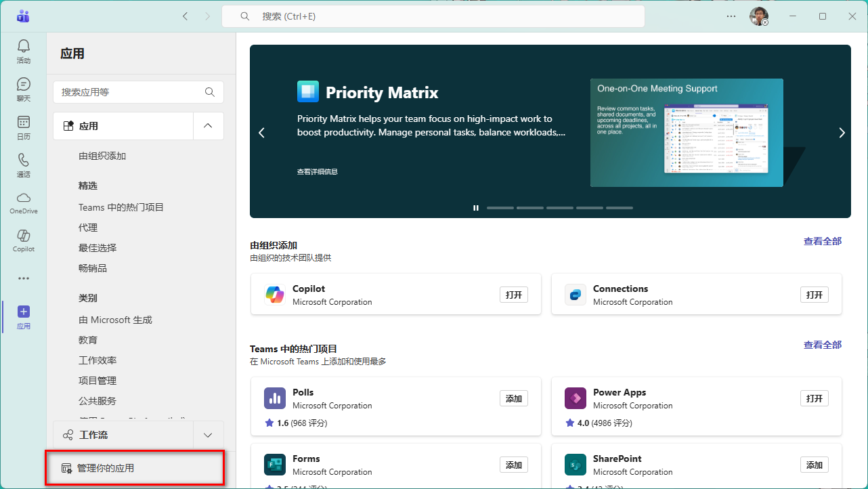Show previous banner slide

[262, 133]
